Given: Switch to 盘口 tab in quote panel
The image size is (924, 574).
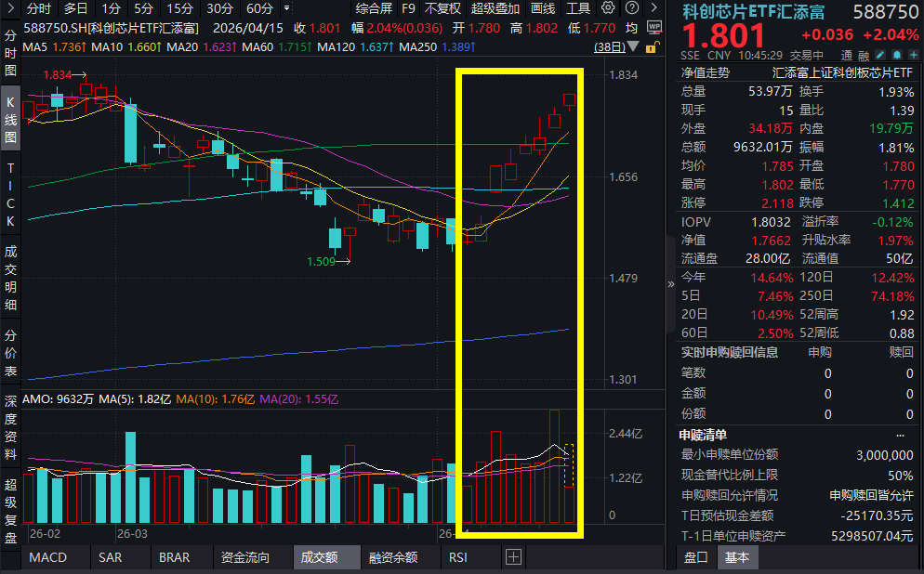Looking at the screenshot, I should (695, 557).
